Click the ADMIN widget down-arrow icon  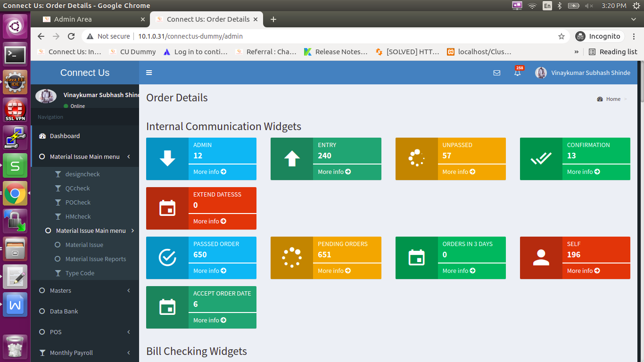pos(167,159)
